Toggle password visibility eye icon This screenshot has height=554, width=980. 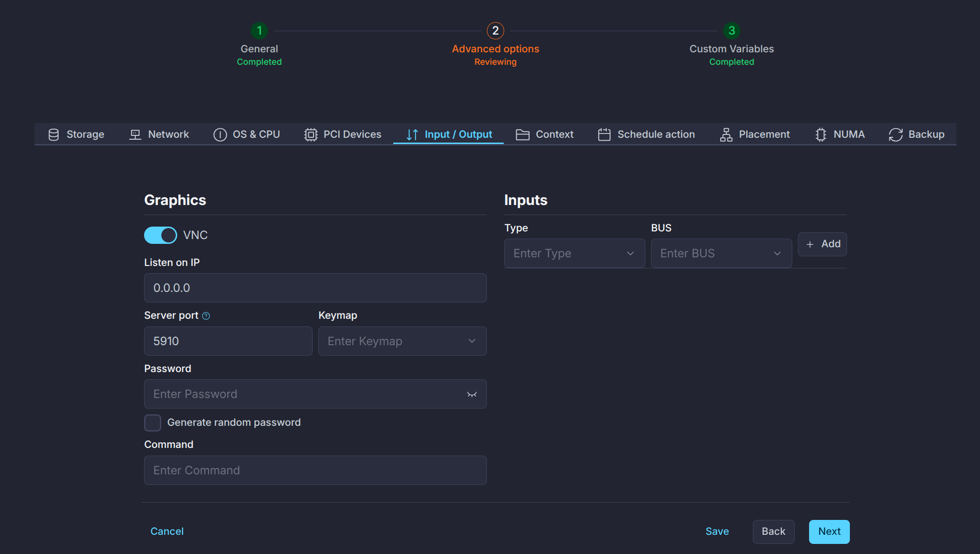click(x=472, y=394)
